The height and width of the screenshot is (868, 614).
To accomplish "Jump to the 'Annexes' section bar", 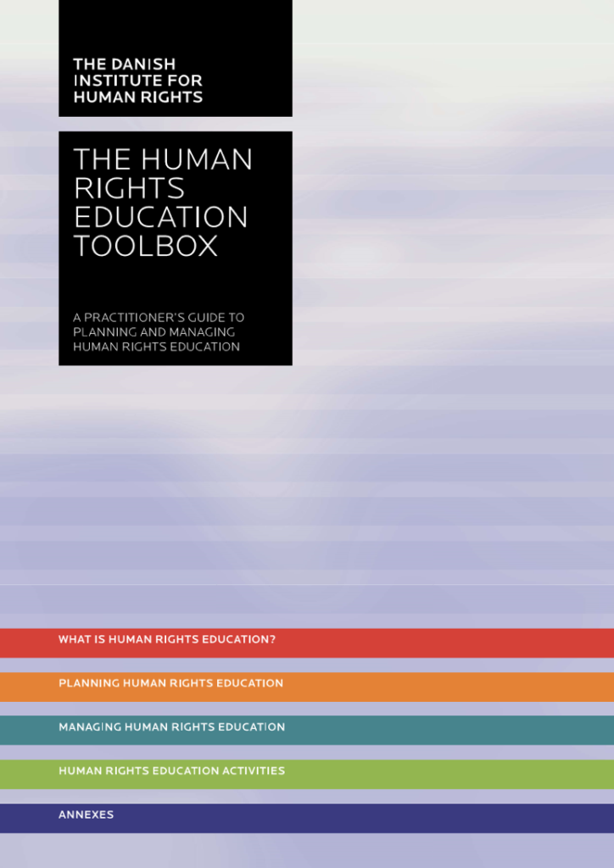I will coord(307,818).
